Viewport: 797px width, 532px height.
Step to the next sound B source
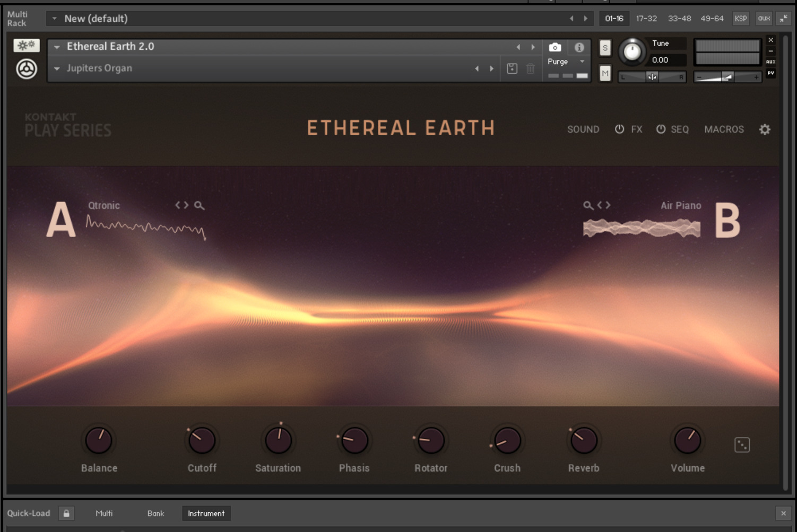(x=608, y=205)
